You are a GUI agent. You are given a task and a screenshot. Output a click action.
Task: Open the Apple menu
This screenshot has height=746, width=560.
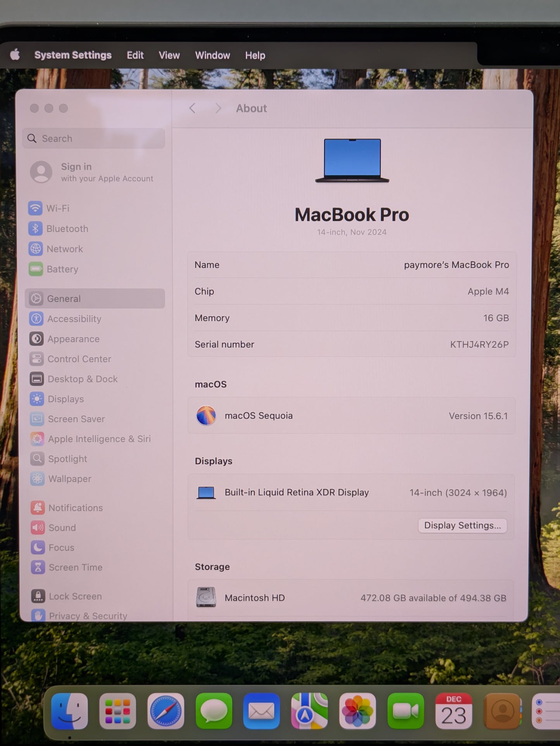[x=15, y=55]
